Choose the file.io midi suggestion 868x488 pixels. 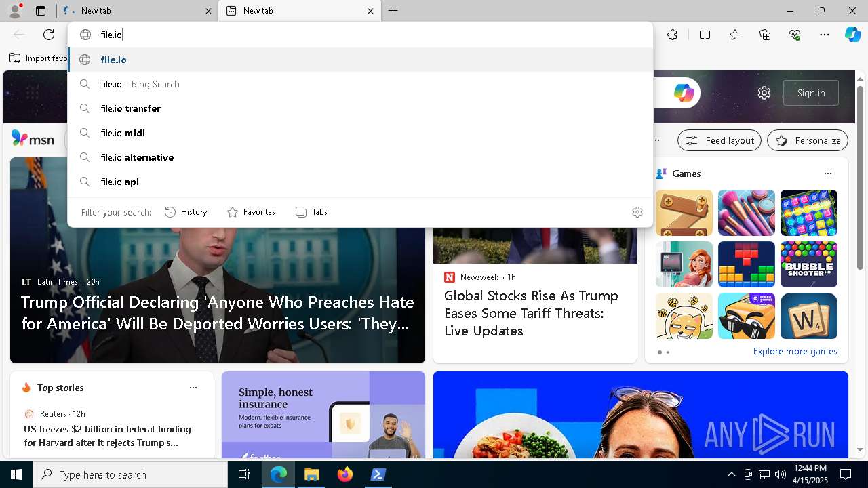tap(360, 133)
